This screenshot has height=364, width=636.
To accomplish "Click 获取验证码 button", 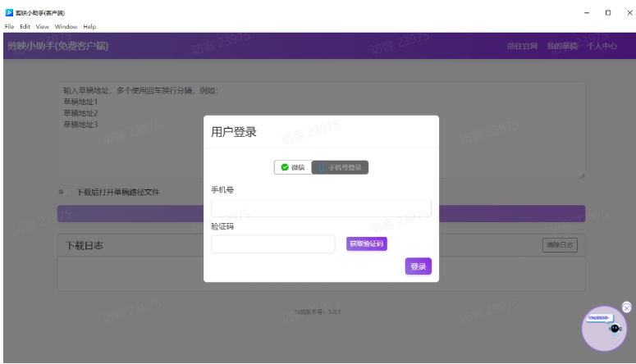I will click(366, 243).
